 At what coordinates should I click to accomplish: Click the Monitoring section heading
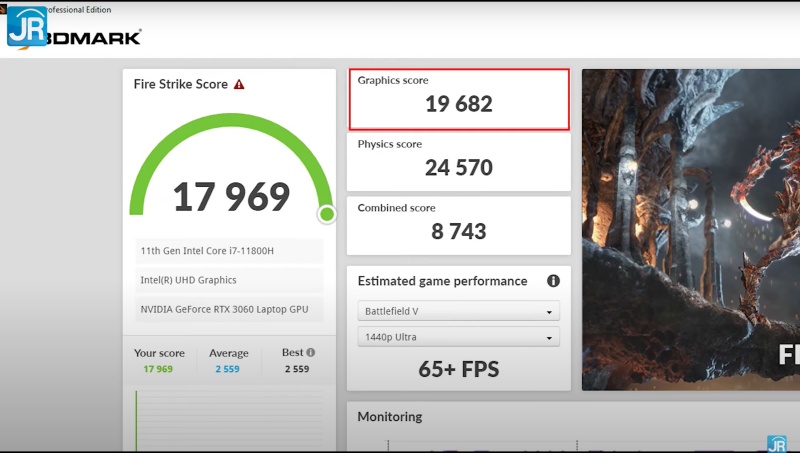[390, 417]
